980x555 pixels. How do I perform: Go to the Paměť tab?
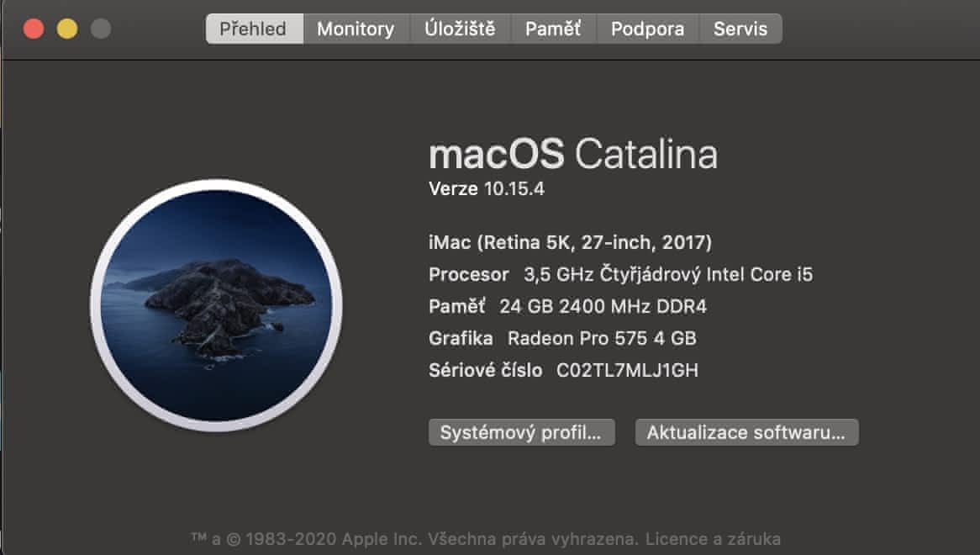point(553,29)
